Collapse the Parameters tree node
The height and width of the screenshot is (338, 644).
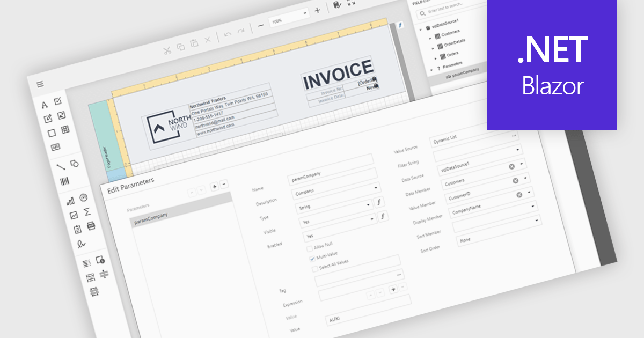coord(431,70)
